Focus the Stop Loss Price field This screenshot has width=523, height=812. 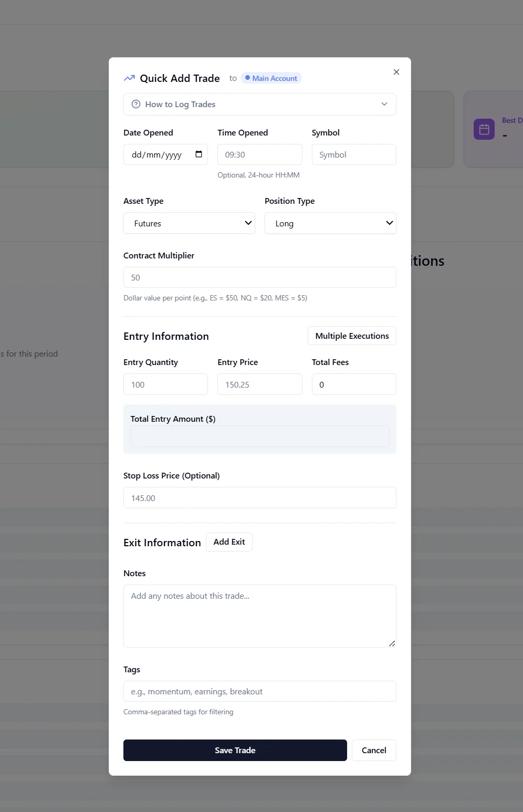click(x=260, y=498)
